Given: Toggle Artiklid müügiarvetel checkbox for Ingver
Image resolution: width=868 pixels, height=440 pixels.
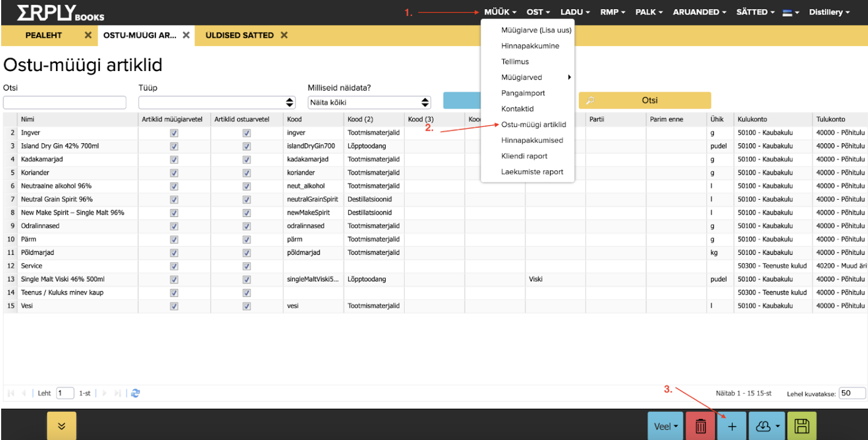Looking at the screenshot, I should coord(174,133).
